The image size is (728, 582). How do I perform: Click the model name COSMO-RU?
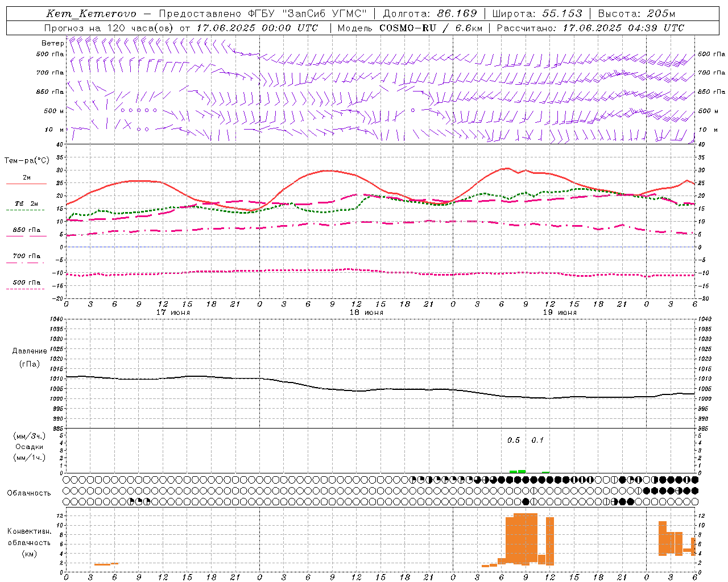pyautogui.click(x=409, y=28)
